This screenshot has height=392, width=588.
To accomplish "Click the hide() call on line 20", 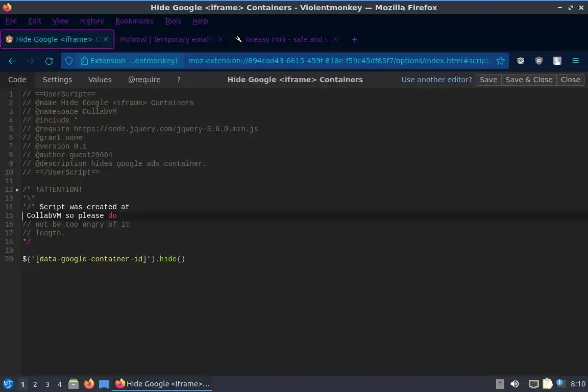I will pos(172,259).
